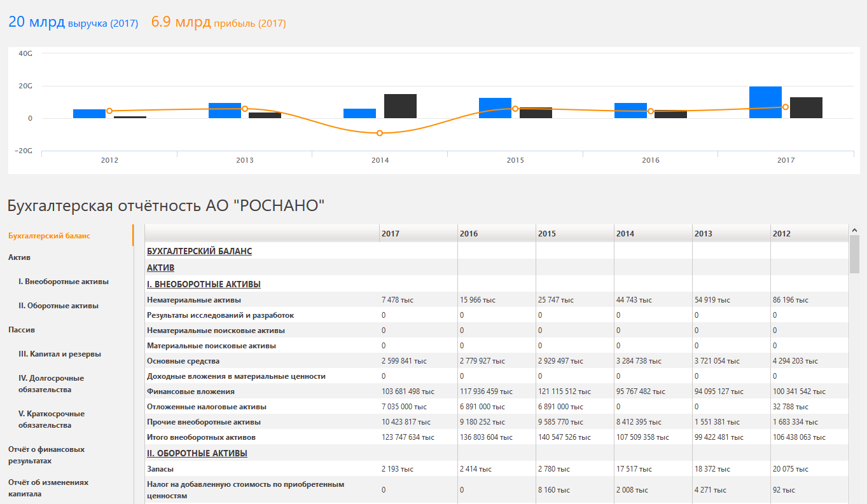Viewport: 867px width, 504px height.
Task: Open Бухгалтерский баланс sidebar section
Action: [49, 236]
